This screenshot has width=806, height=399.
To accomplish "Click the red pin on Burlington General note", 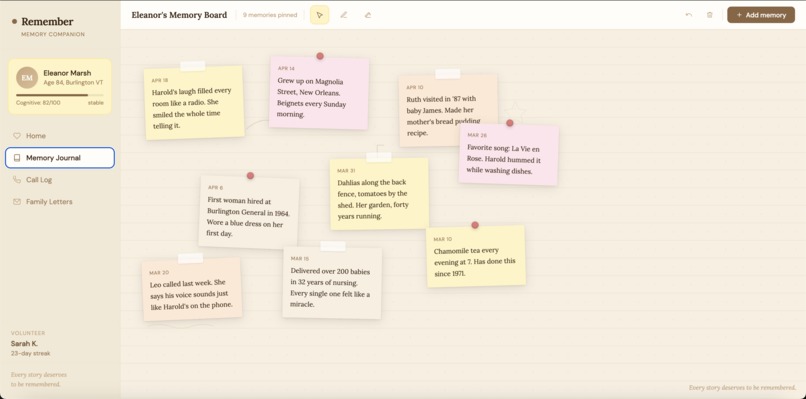I will (250, 176).
